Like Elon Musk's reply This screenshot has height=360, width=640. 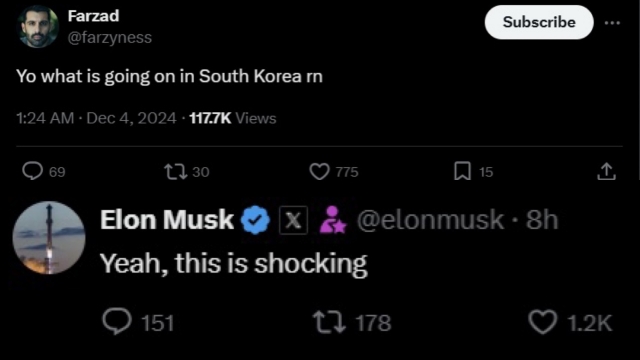coord(542,322)
